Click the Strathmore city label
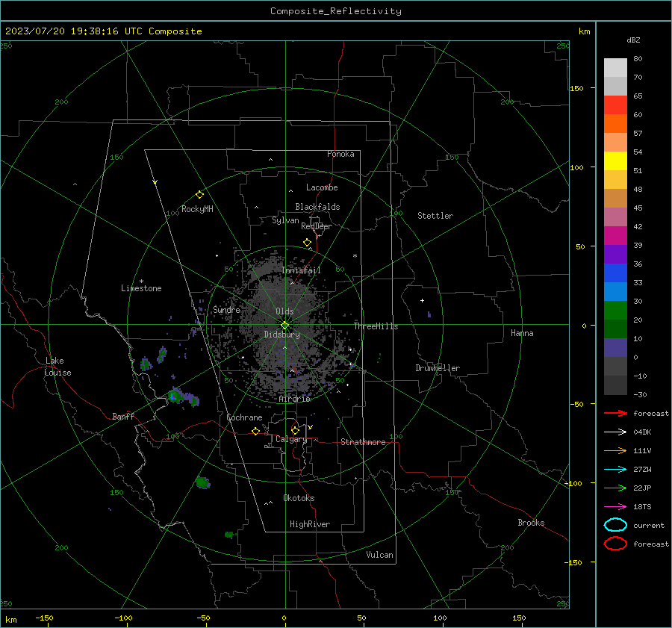Viewport: 672px width, 628px height. pyautogui.click(x=363, y=442)
